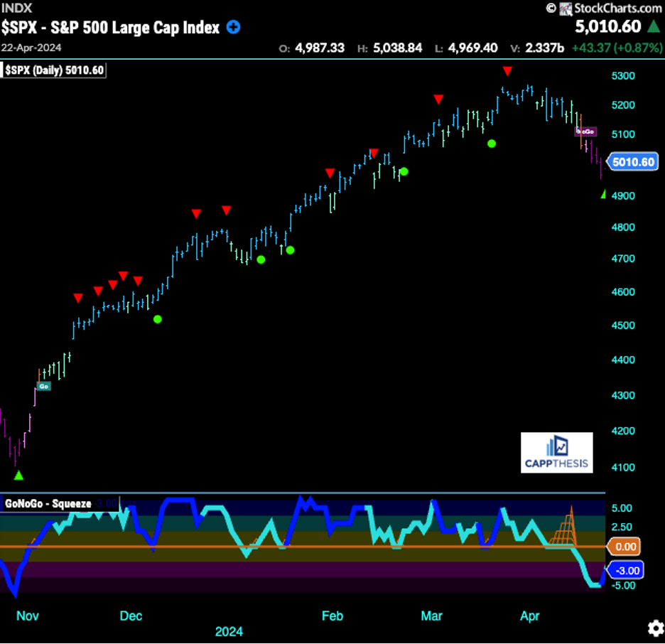Click the blue -3.00 oscillator value tag
This screenshot has width=665, height=644.
[x=624, y=569]
